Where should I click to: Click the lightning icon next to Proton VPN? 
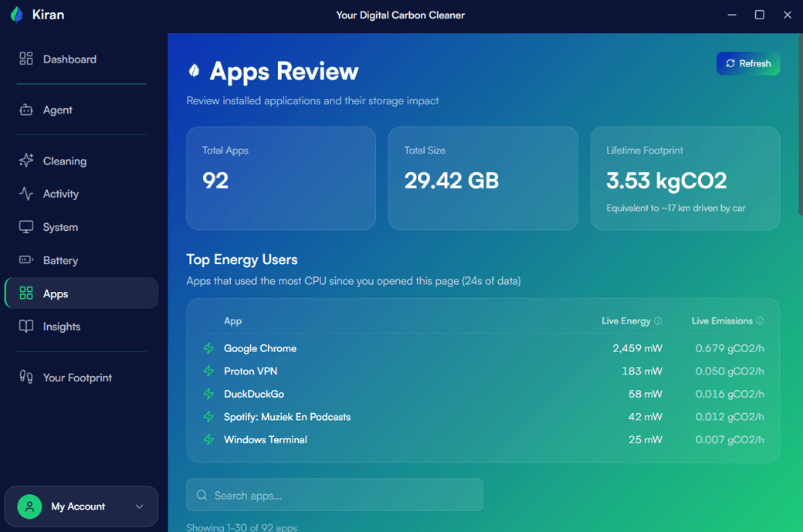[208, 371]
